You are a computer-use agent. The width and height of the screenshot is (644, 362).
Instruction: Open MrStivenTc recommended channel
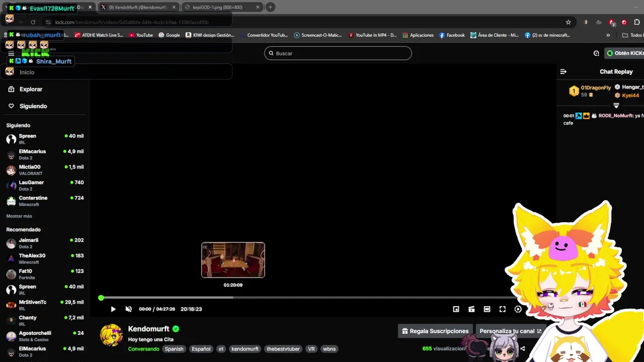(44, 305)
